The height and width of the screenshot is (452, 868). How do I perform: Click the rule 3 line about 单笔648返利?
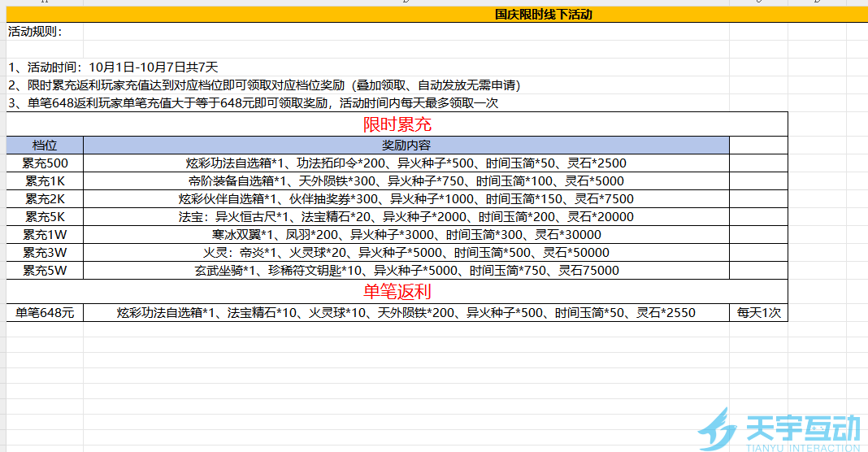(x=253, y=103)
